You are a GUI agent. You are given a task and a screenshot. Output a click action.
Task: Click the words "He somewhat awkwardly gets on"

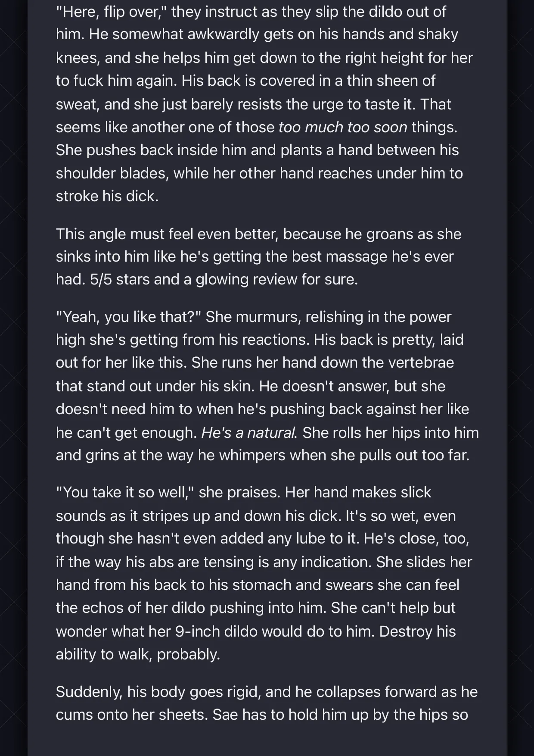click(x=202, y=34)
